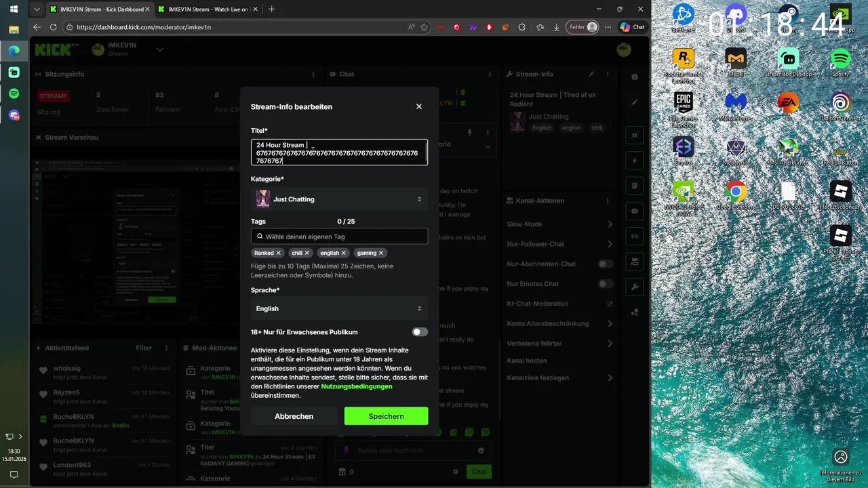The image size is (868, 488).
Task: Click the info icon in right sidebar
Action: [x=635, y=77]
